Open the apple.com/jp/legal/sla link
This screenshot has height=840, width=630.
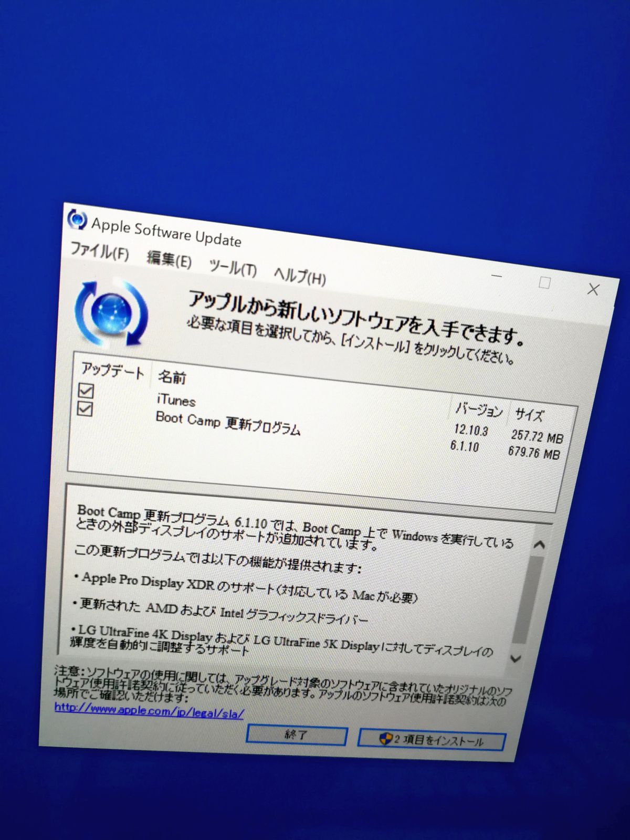[149, 710]
